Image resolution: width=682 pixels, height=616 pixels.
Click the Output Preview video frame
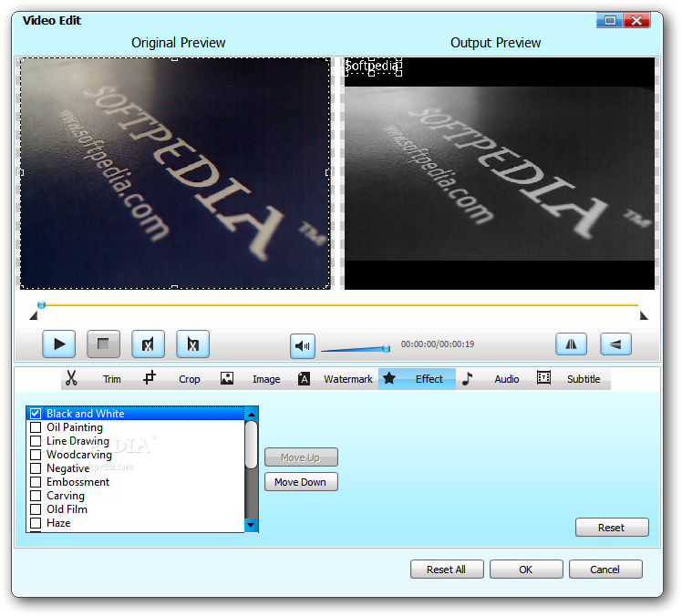tap(500, 173)
